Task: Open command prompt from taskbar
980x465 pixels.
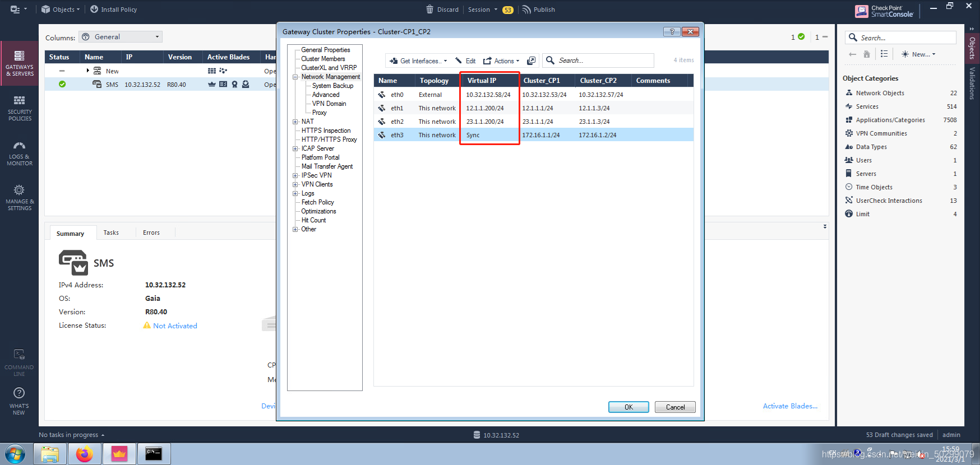Action: (154, 454)
